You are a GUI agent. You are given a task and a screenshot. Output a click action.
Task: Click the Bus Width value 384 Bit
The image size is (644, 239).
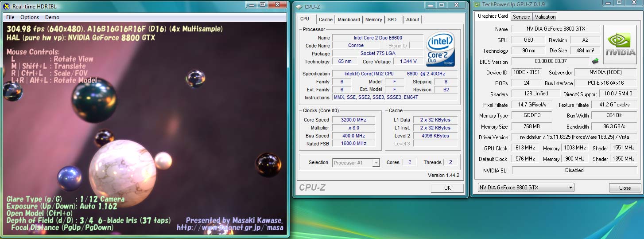614,115
